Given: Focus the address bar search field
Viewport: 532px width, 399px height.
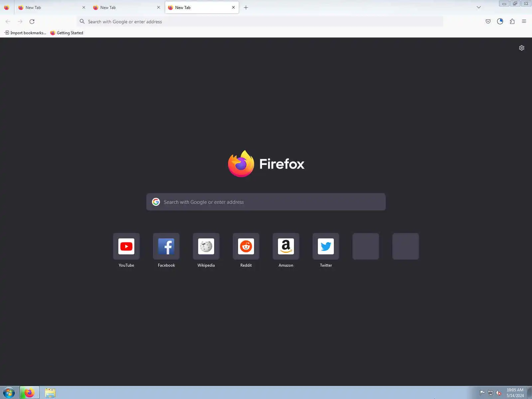Looking at the screenshot, I should click(260, 22).
